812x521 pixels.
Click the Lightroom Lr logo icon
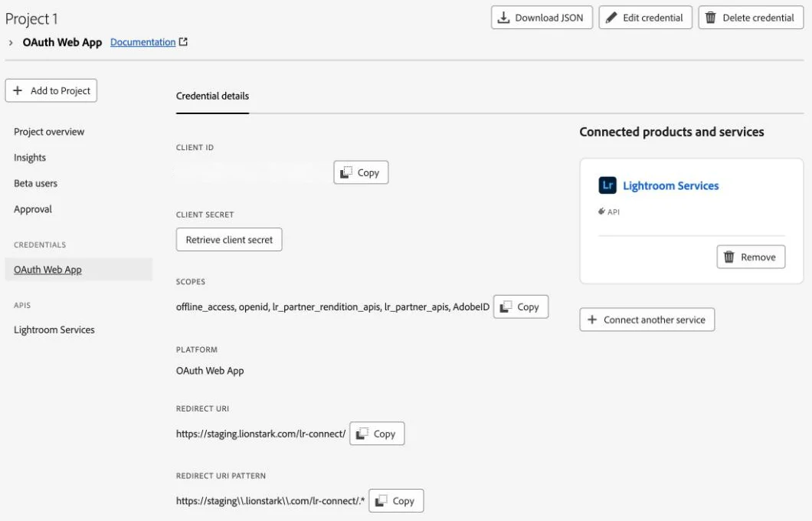point(607,185)
